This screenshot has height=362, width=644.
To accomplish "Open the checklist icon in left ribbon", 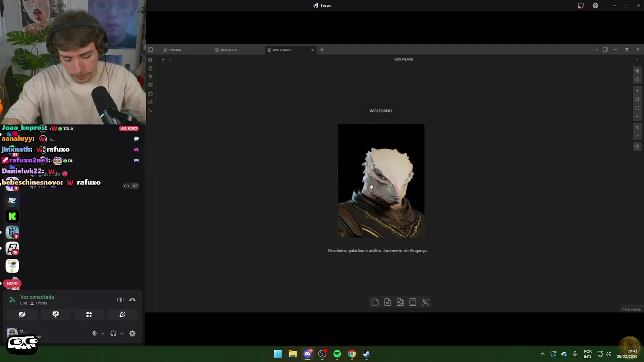I will [150, 60].
